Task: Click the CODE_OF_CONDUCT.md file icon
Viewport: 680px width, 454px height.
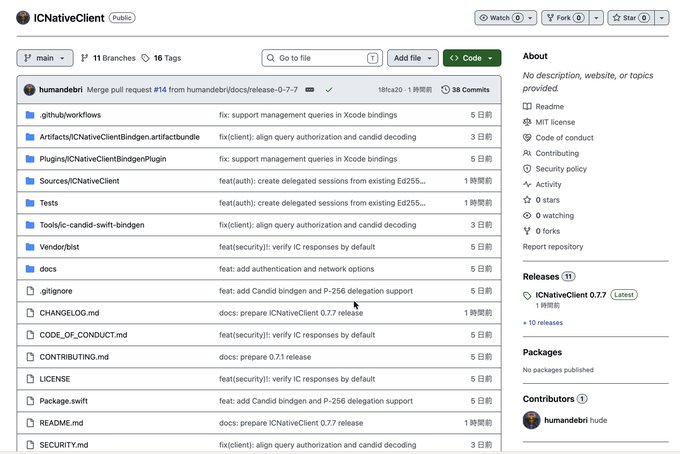Action: tap(30, 335)
